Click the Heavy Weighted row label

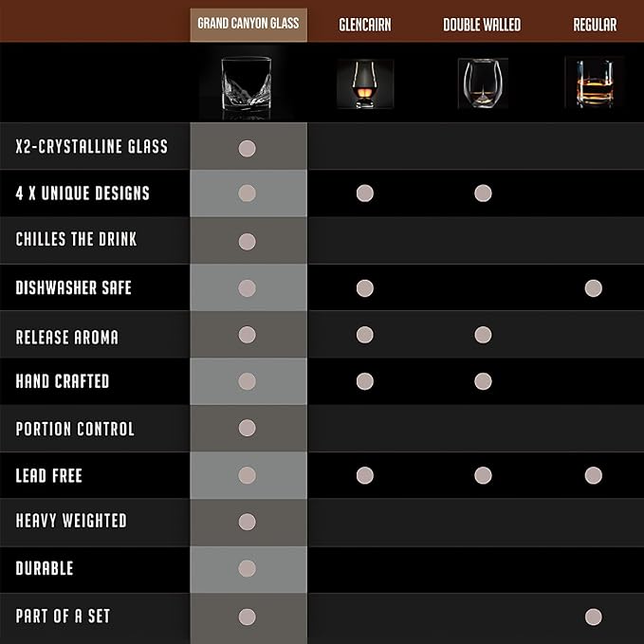point(71,521)
